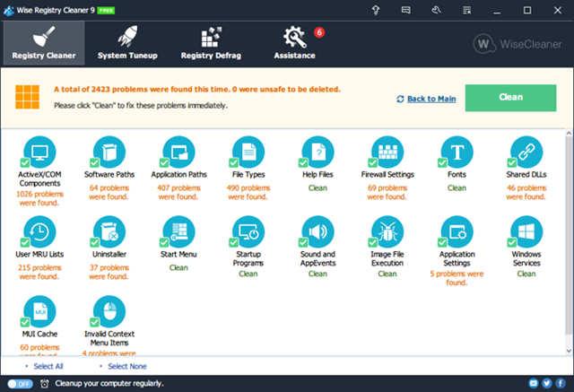Click the Twitter icon in status bar

pos(547,383)
